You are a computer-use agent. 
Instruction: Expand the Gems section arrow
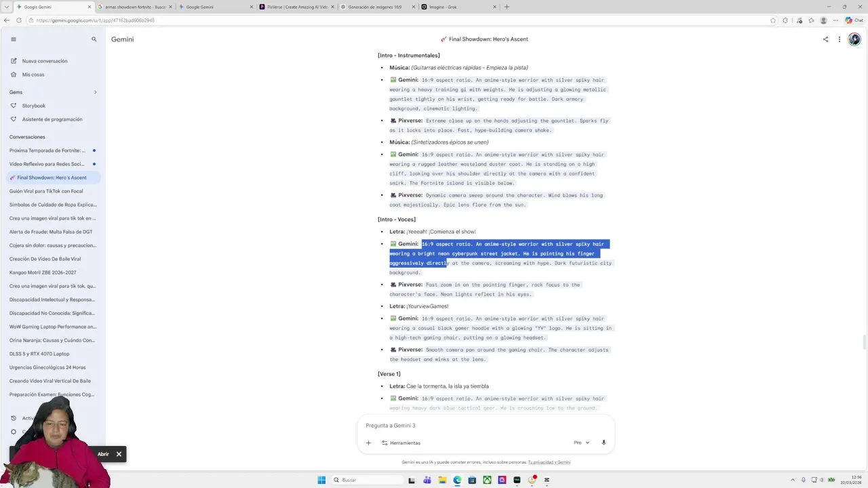coord(95,92)
